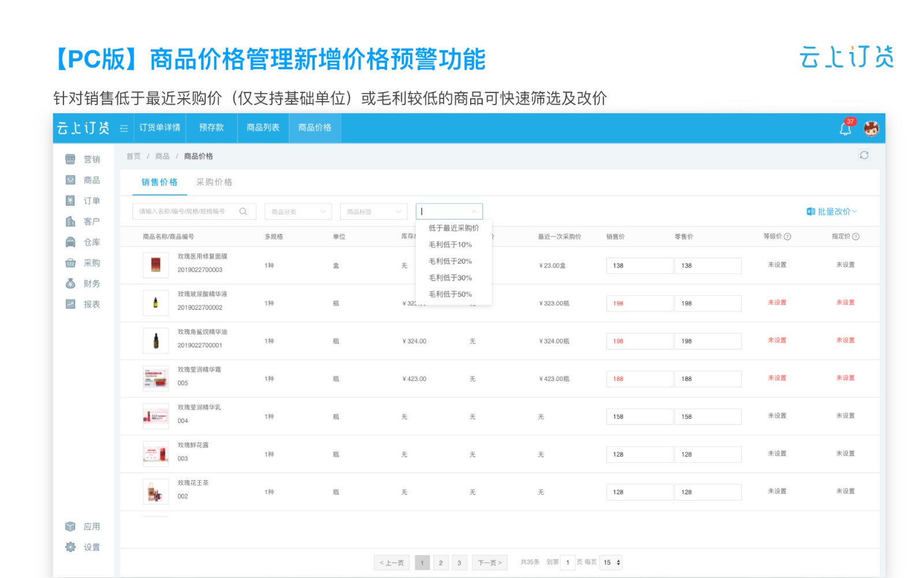Switch to the 采购价格 tab
The height and width of the screenshot is (578, 924).
click(x=214, y=182)
